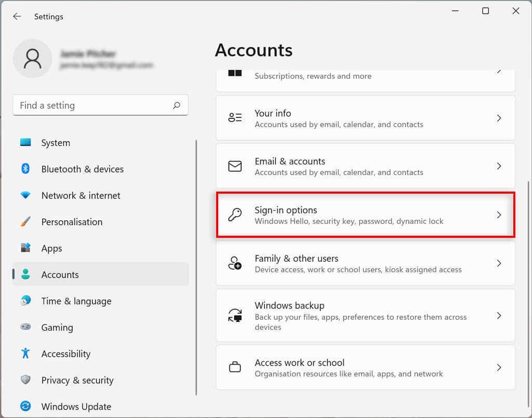532x418 pixels.
Task: Expand Your info chevron arrow
Action: [499, 118]
